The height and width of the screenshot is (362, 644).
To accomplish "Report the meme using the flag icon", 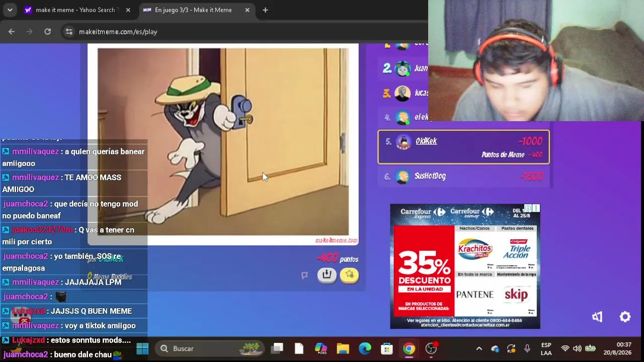I will coord(304,275).
